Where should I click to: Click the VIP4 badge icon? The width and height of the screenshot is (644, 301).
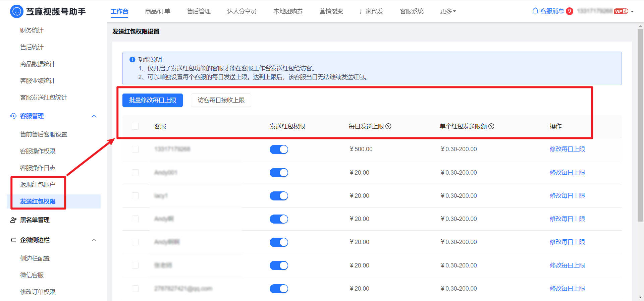(x=621, y=11)
